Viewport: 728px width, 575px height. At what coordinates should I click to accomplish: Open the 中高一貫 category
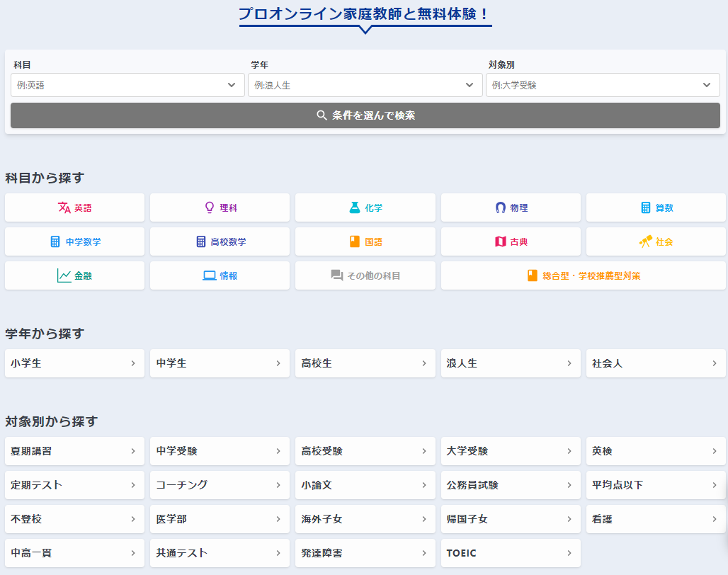(x=74, y=553)
